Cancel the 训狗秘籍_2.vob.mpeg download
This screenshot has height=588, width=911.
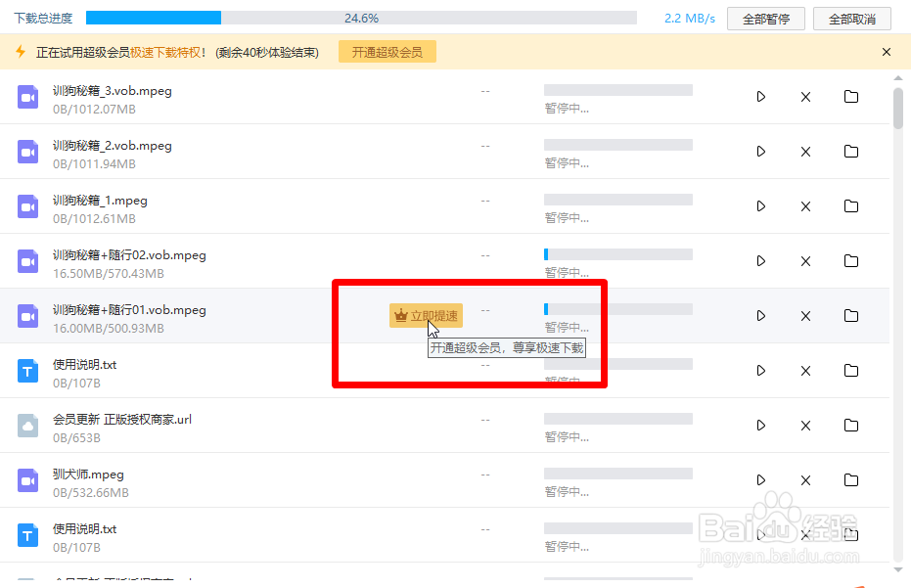click(805, 152)
